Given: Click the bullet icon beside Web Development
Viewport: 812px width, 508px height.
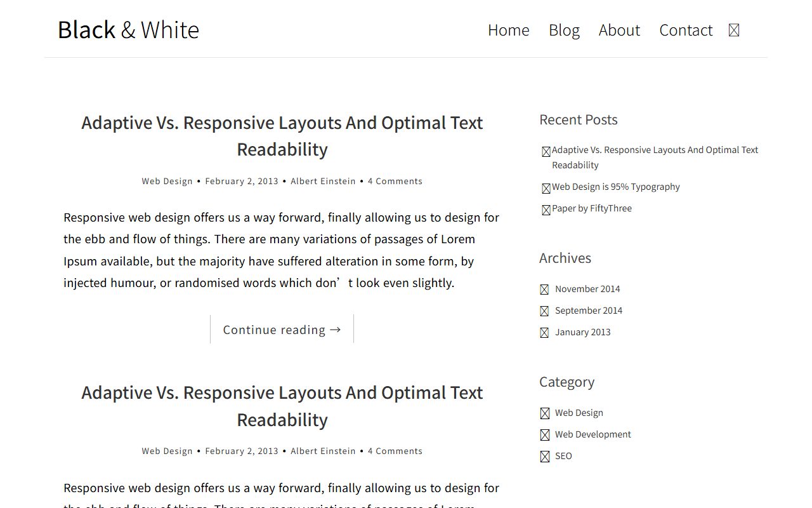Looking at the screenshot, I should coord(545,435).
